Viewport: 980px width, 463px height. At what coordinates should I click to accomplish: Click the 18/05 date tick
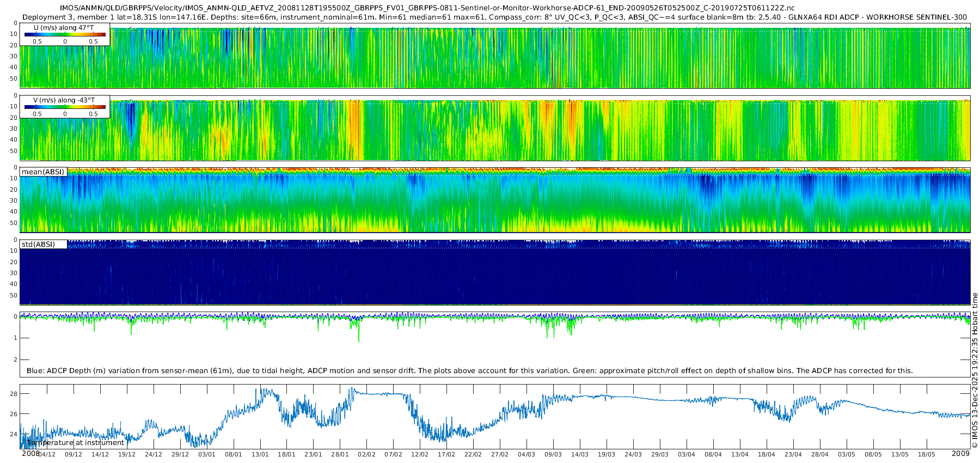pyautogui.click(x=927, y=454)
